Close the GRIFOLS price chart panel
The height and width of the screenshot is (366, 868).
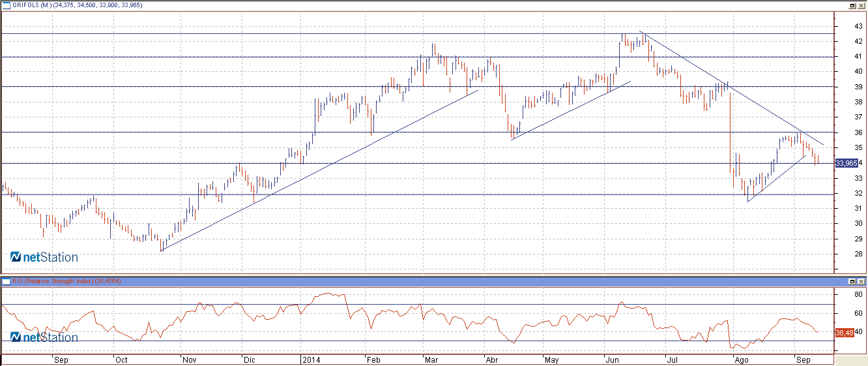click(861, 5)
